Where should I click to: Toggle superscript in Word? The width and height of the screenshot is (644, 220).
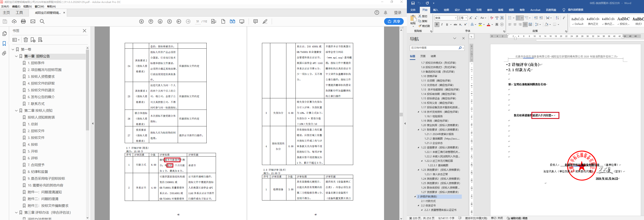(x=465, y=25)
